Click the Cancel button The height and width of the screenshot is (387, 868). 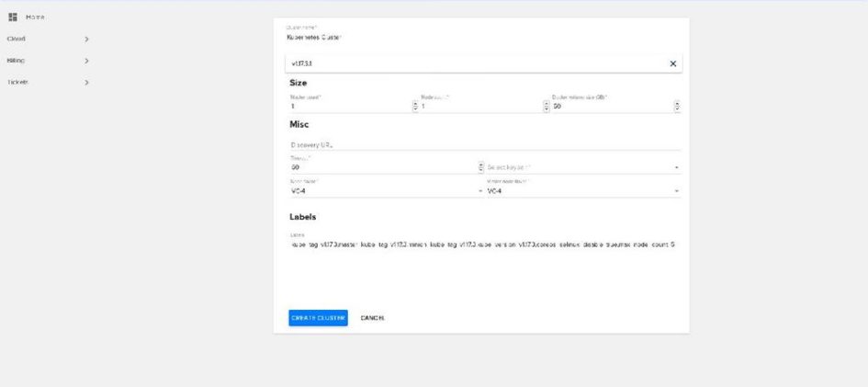coord(372,317)
